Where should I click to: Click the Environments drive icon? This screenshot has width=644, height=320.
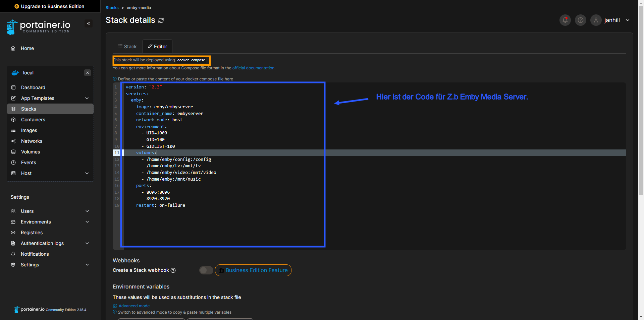point(13,222)
